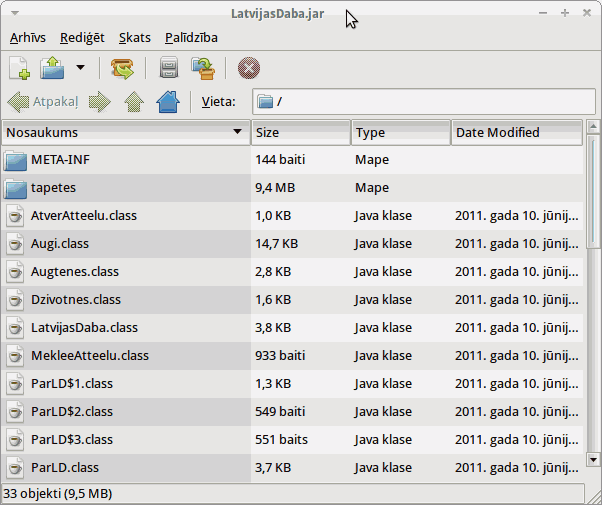Select ParLD$2.class file
The width and height of the screenshot is (602, 505).
292,412
